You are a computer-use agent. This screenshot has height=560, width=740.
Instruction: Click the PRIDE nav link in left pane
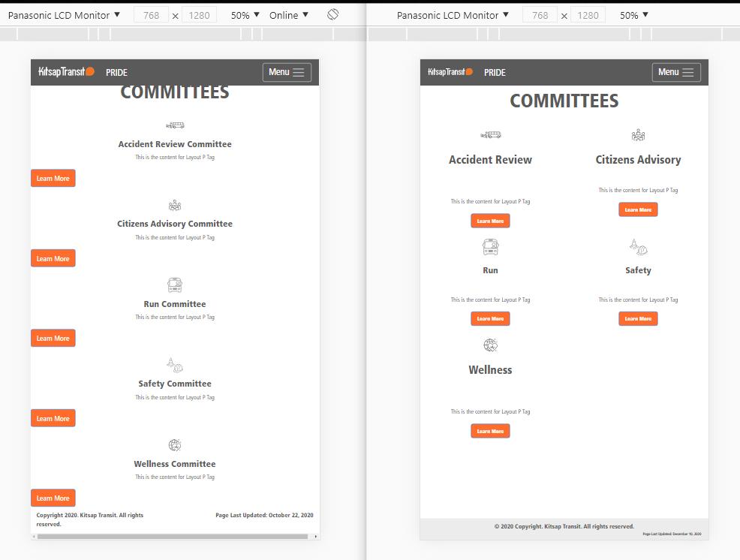pyautogui.click(x=116, y=73)
